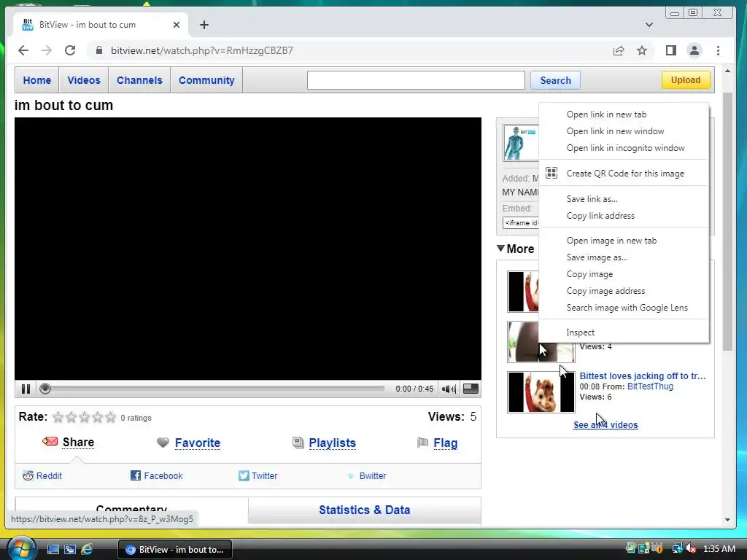Click the lock icon in address bar
The width and height of the screenshot is (747, 560).
[99, 50]
